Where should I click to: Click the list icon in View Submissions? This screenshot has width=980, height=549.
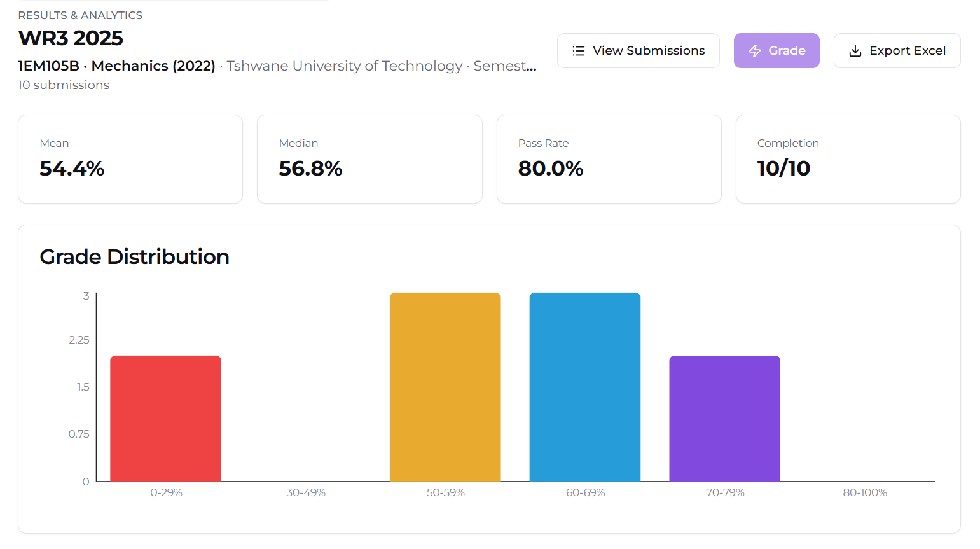pyautogui.click(x=578, y=51)
